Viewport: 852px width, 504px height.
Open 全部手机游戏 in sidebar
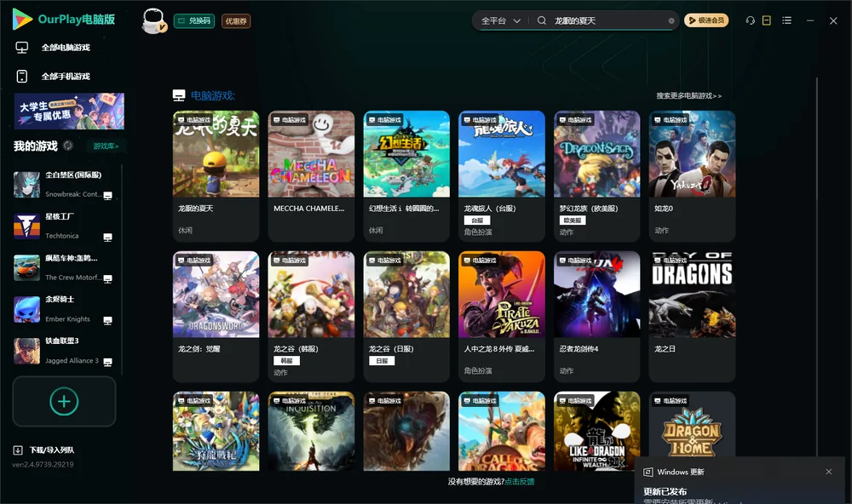(x=66, y=77)
